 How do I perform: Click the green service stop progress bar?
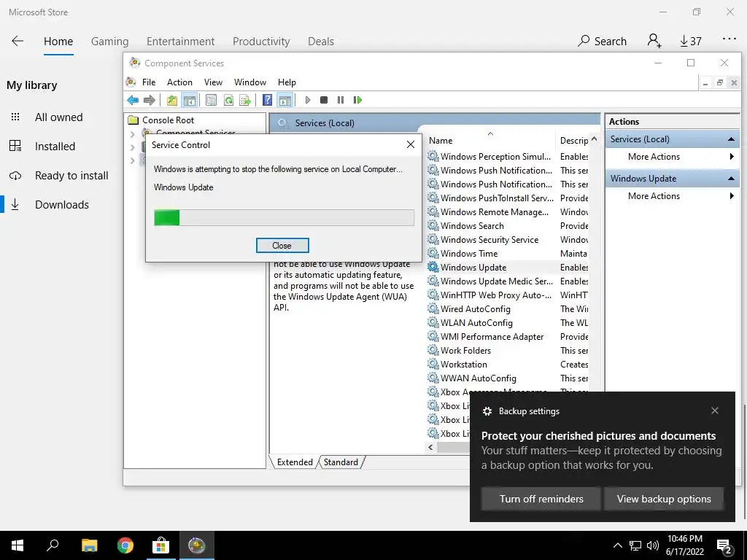284,217
